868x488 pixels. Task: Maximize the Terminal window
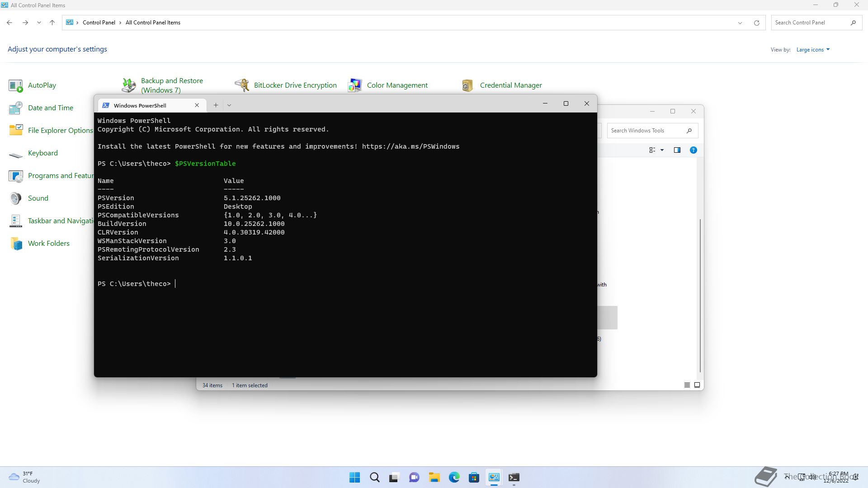click(566, 103)
